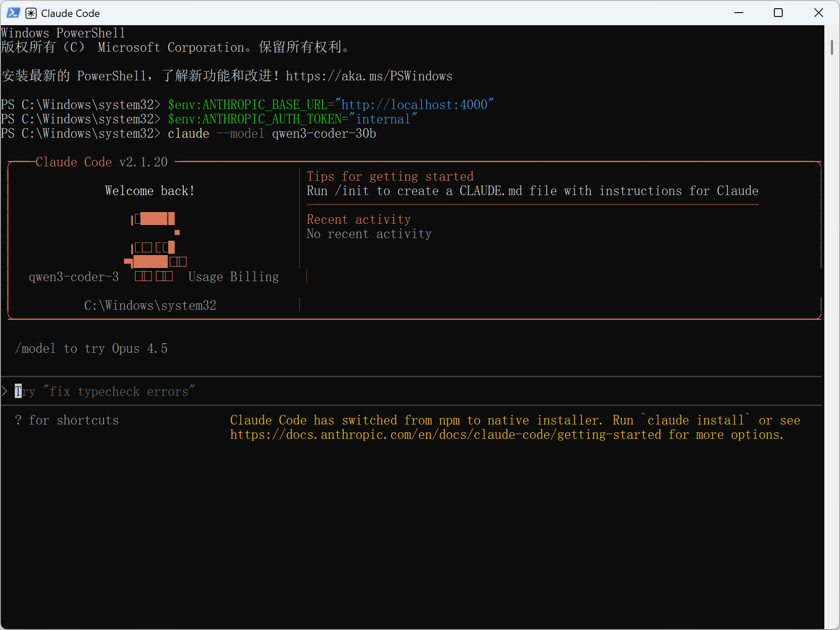Screen dimensions: 840x630
Task: Open the aka.ms/PSWindows link
Action: point(369,76)
